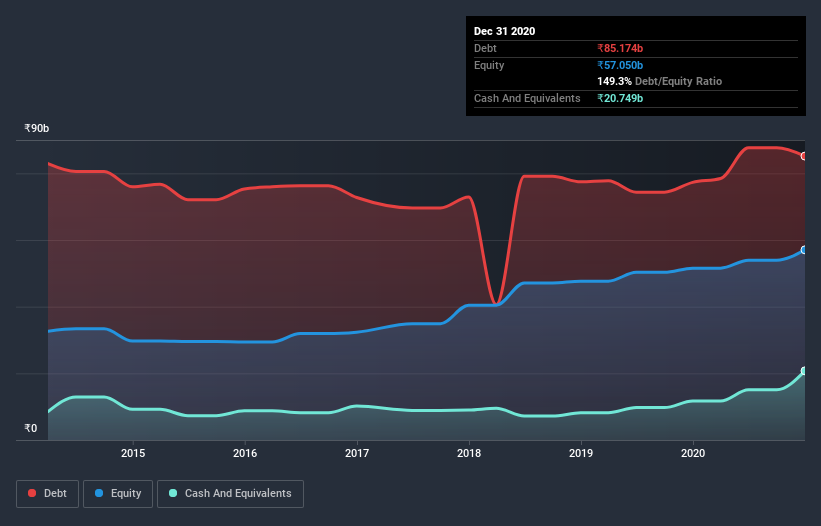Screen dimensions: 821x526
Task: Select the 2016 x-axis label
Action: click(245, 453)
